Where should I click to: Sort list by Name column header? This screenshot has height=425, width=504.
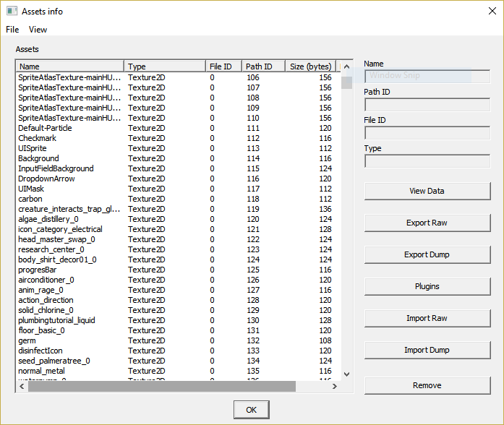coord(70,66)
